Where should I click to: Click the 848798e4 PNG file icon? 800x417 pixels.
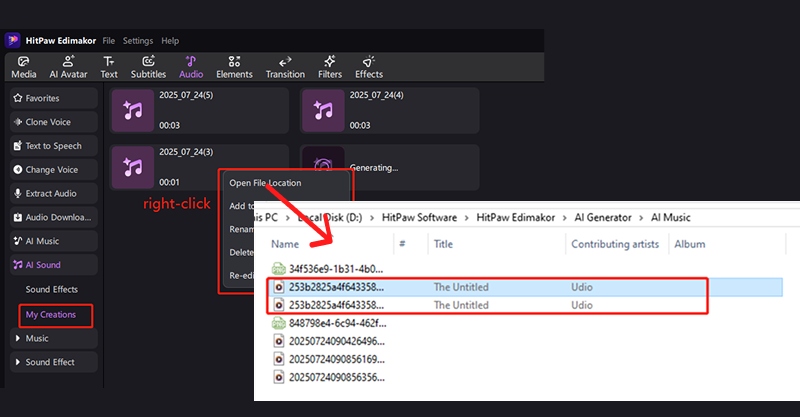click(278, 323)
